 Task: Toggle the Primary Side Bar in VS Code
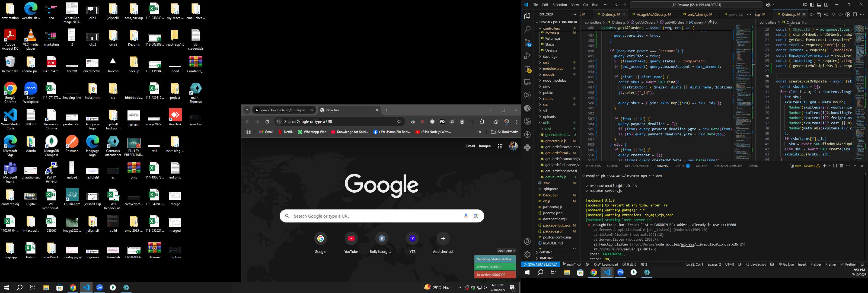pos(812,5)
